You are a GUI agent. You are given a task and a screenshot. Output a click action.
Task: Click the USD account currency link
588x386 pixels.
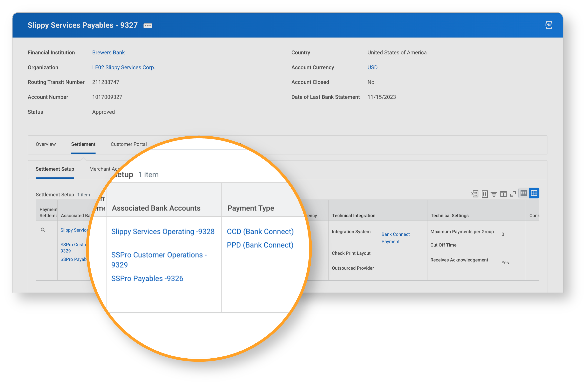coord(372,67)
